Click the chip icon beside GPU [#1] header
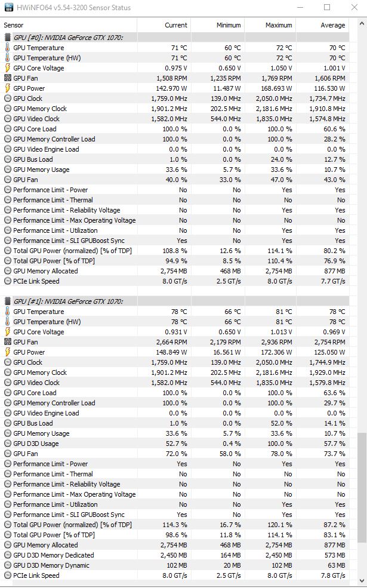The image size is (367, 588). (x=8, y=301)
